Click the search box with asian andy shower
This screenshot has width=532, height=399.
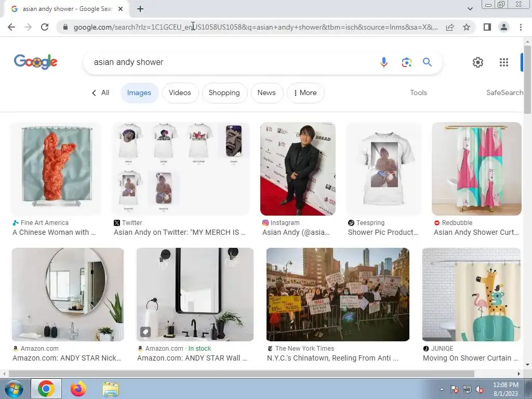(231, 62)
